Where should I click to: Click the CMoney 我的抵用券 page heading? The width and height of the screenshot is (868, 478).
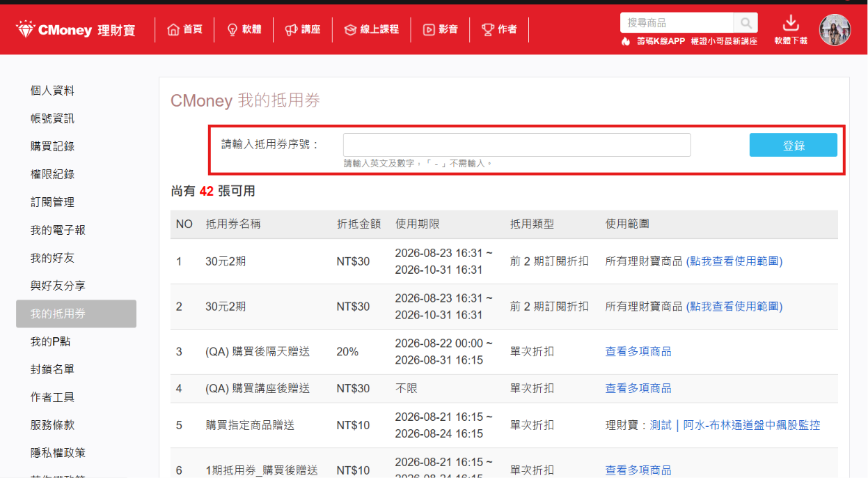[245, 101]
